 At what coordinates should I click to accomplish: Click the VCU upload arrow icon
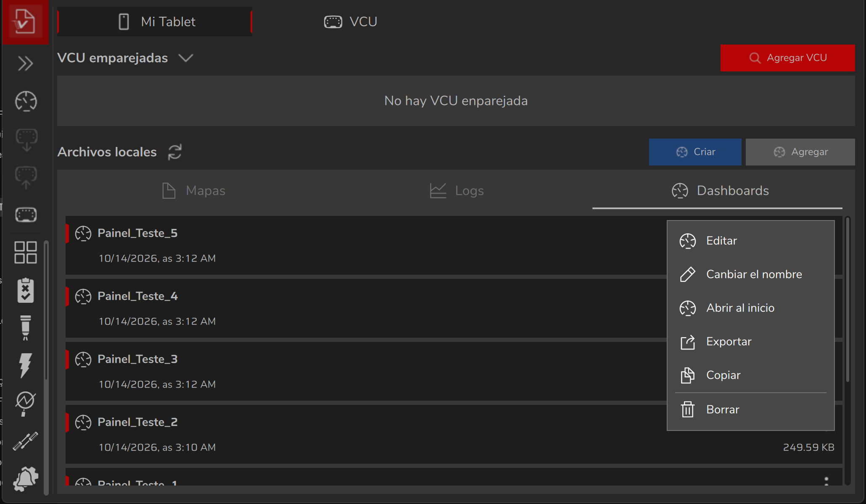26,177
